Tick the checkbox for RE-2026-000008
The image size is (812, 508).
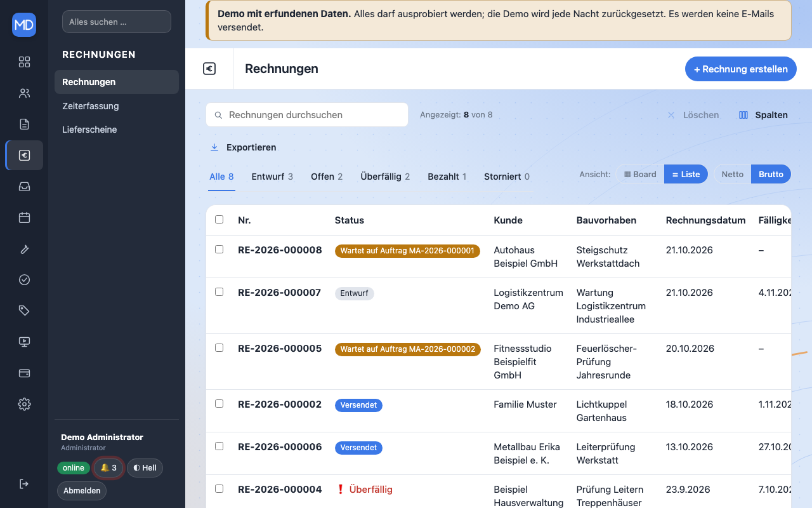coord(219,250)
